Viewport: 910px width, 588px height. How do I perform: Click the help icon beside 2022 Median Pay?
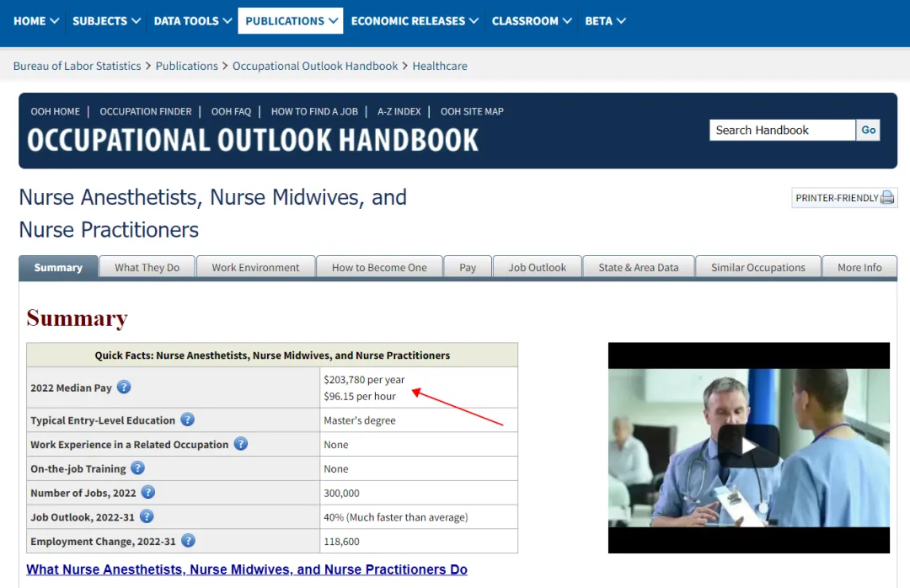(124, 388)
